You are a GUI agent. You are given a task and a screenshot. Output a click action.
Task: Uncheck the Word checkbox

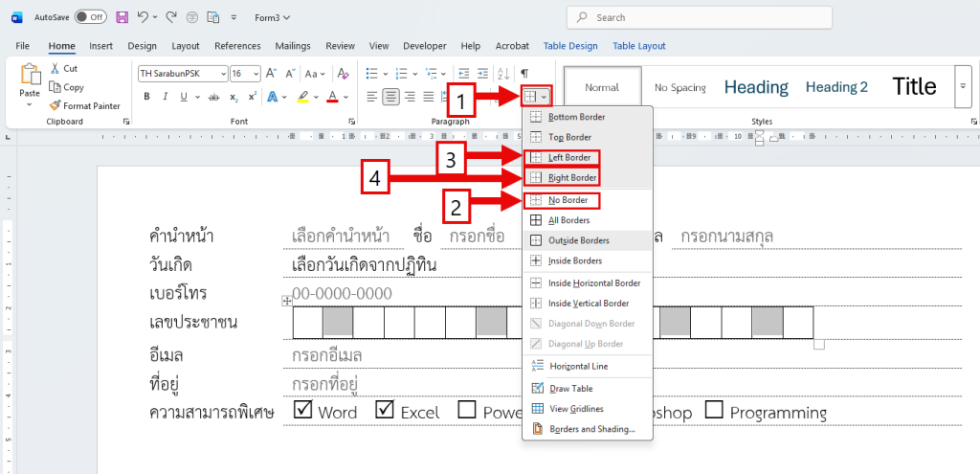(x=303, y=410)
